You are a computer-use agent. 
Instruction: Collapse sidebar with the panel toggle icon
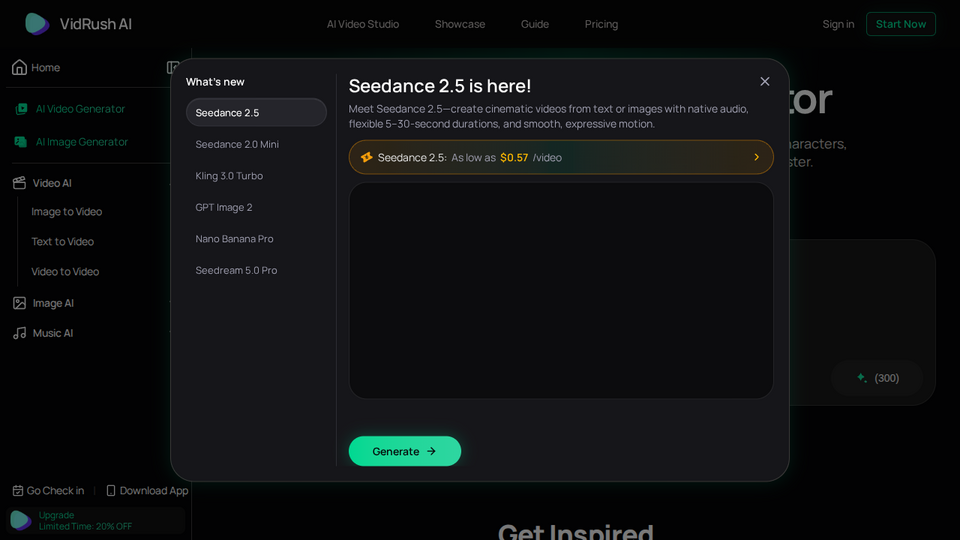coord(173,67)
